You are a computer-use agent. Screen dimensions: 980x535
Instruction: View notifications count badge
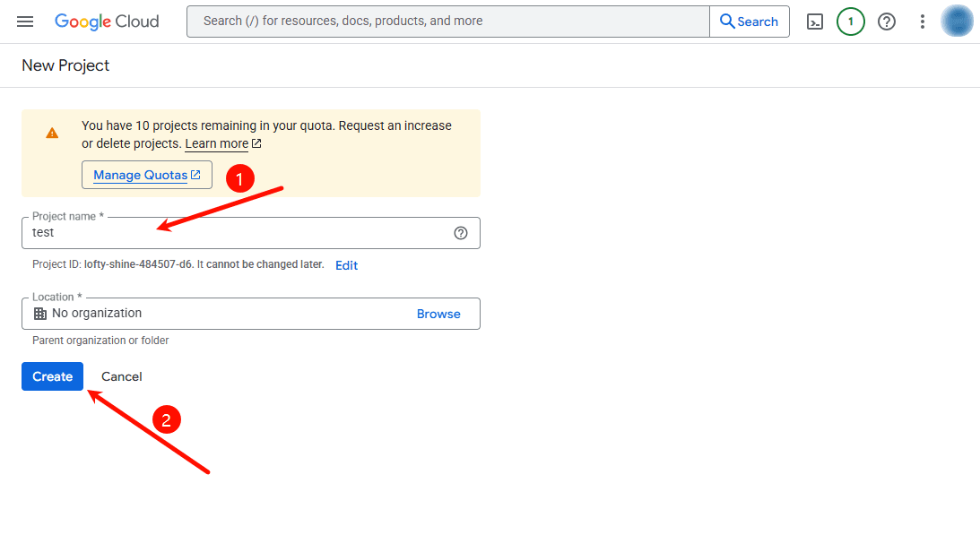click(850, 21)
